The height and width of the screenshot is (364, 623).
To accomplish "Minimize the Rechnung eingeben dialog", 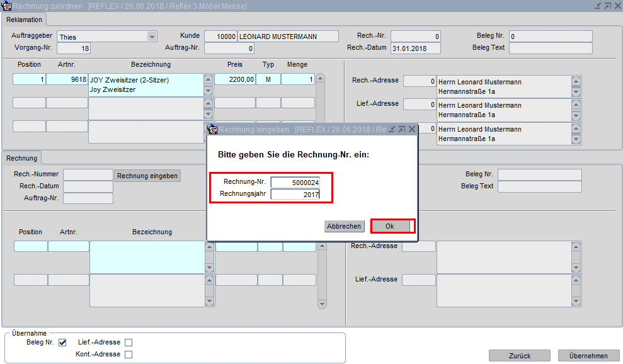I will click(x=391, y=130).
